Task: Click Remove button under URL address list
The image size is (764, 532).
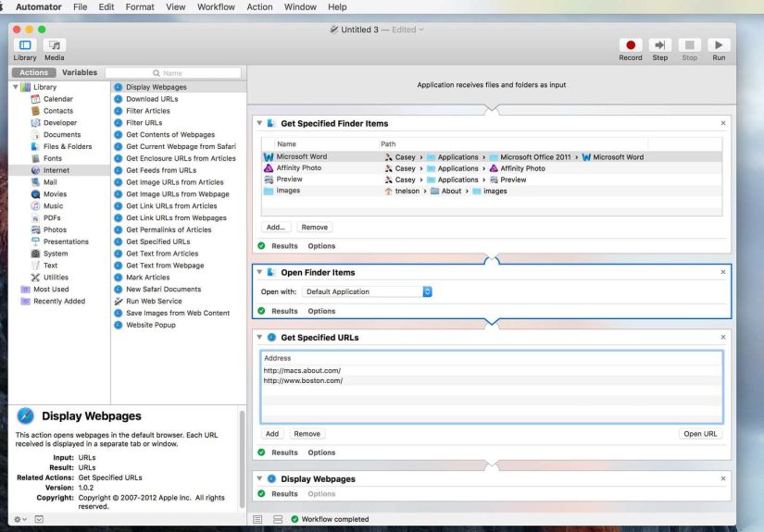Action: pyautogui.click(x=307, y=434)
